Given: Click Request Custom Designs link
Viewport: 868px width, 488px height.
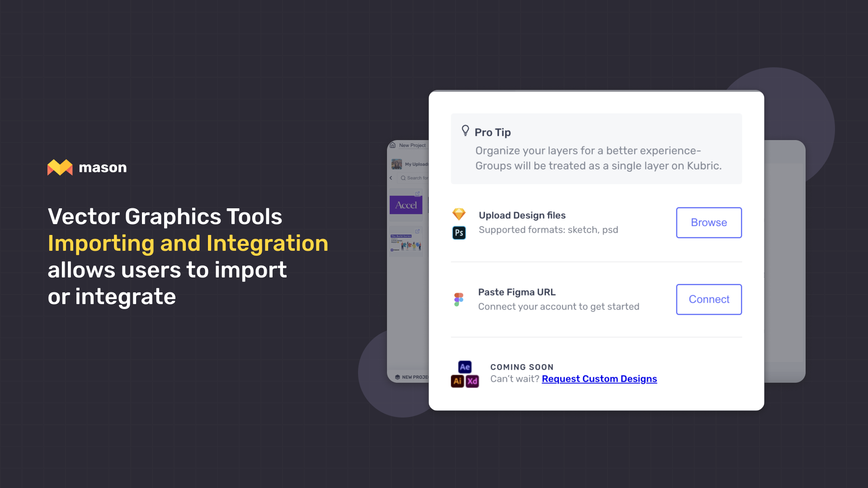Looking at the screenshot, I should pyautogui.click(x=599, y=379).
